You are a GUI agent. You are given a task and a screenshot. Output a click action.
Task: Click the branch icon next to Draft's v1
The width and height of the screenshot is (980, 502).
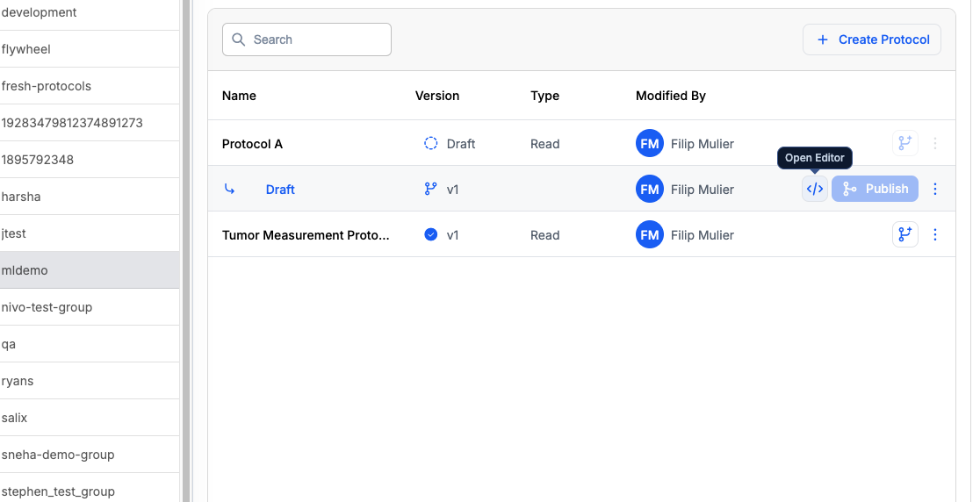[x=430, y=189]
